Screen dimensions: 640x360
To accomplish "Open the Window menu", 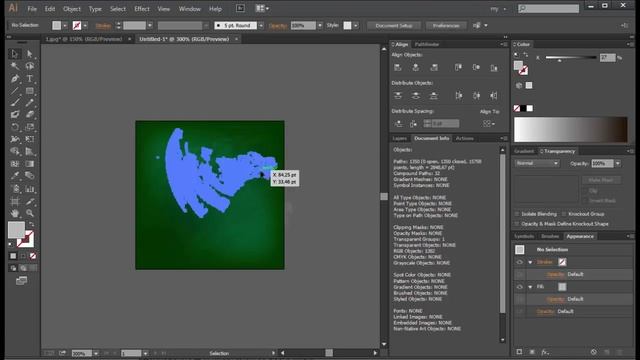I will (189, 9).
